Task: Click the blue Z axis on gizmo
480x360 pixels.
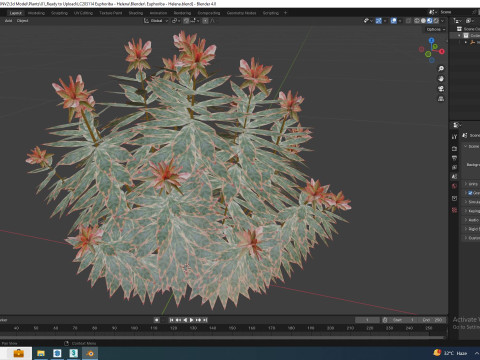Action: point(432,40)
